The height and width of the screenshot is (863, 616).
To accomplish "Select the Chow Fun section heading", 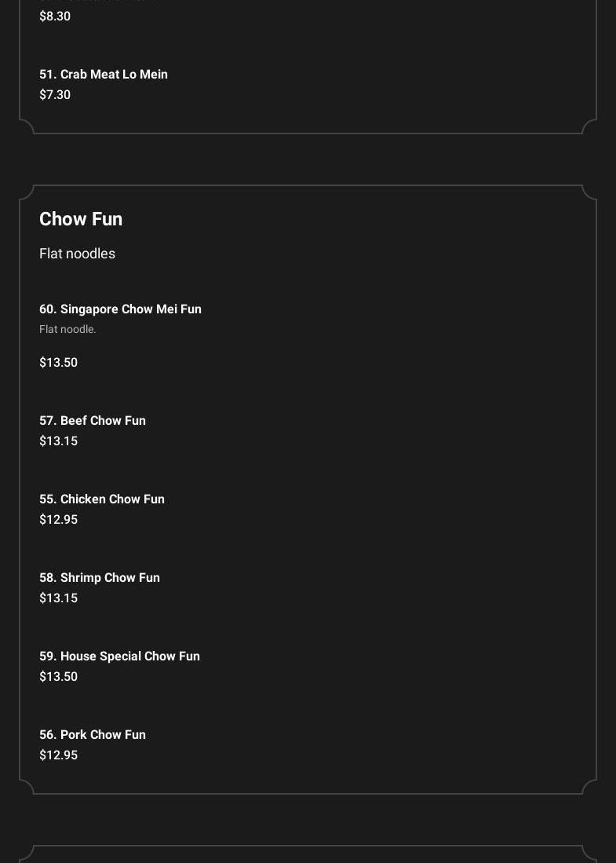I will pyautogui.click(x=81, y=219).
